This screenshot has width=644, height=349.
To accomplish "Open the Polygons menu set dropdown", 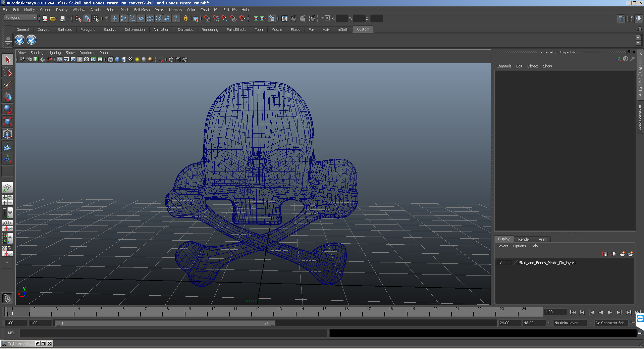I will (x=20, y=17).
